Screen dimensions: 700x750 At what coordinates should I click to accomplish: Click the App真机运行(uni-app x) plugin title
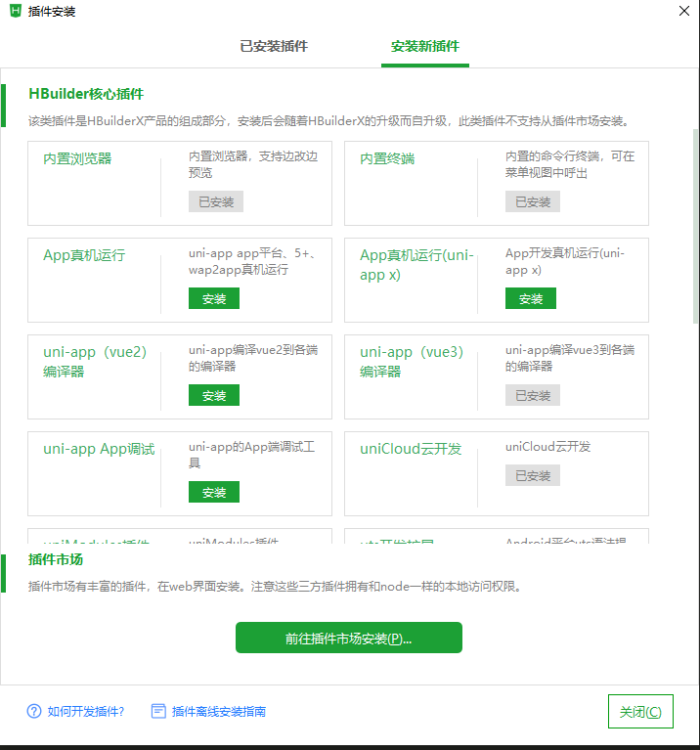[x=416, y=265]
